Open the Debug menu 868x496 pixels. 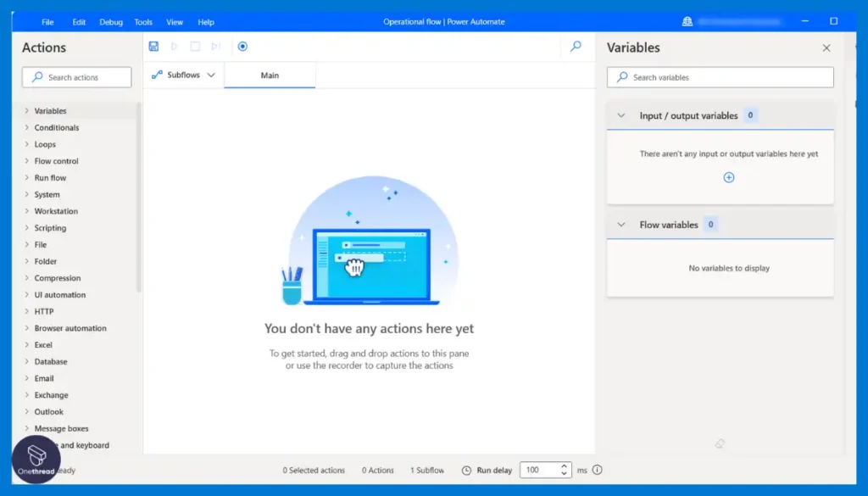click(111, 22)
